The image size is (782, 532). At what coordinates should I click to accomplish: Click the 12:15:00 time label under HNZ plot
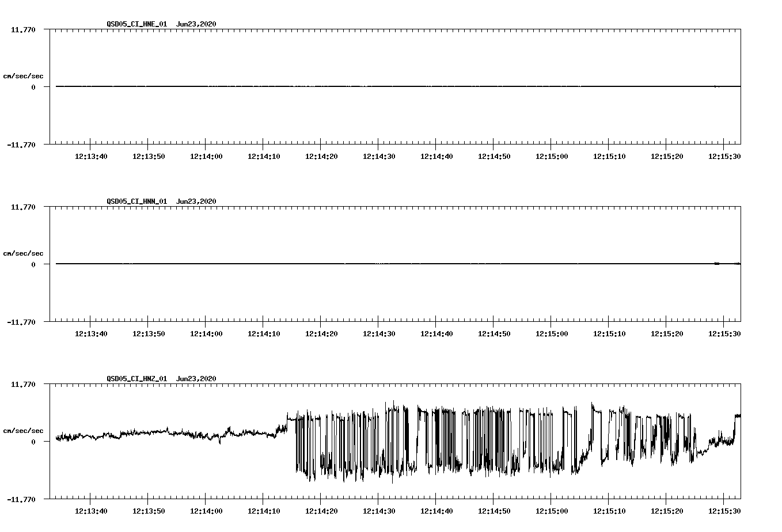[552, 511]
